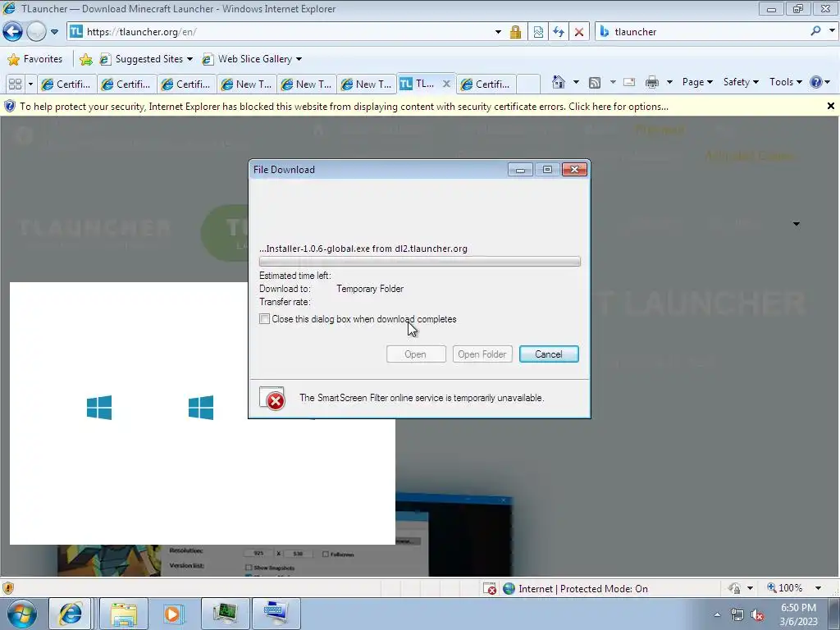Click the status bar security shield icon

8,588
